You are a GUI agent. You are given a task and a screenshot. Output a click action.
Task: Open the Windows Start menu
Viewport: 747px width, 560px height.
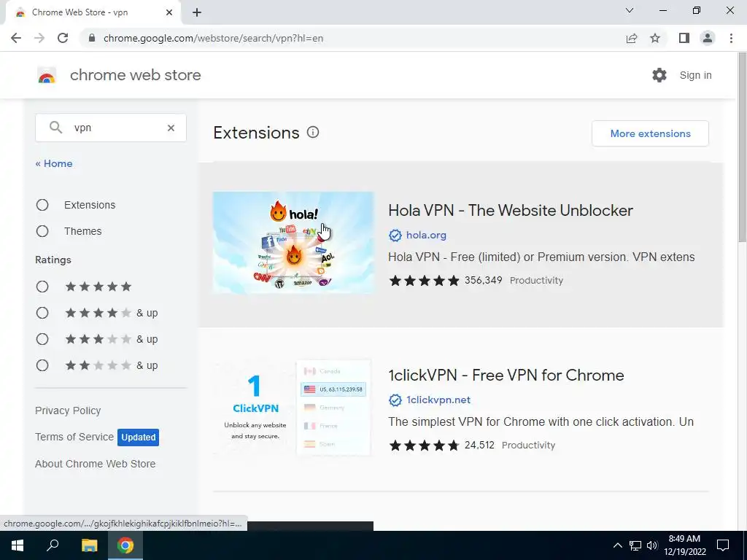coord(18,545)
